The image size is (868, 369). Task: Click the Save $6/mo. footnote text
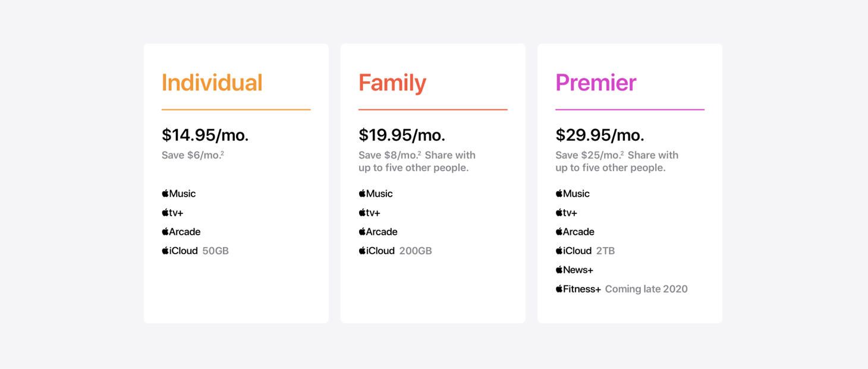(193, 155)
